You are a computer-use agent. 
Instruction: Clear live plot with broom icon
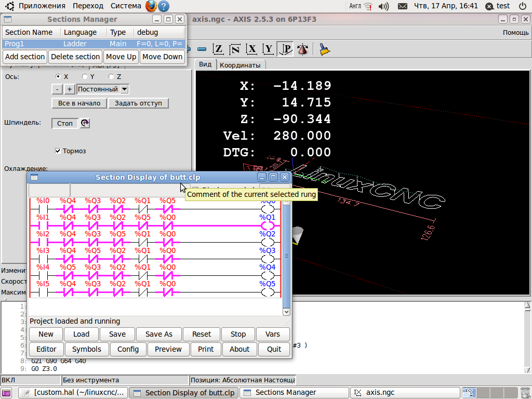point(324,49)
